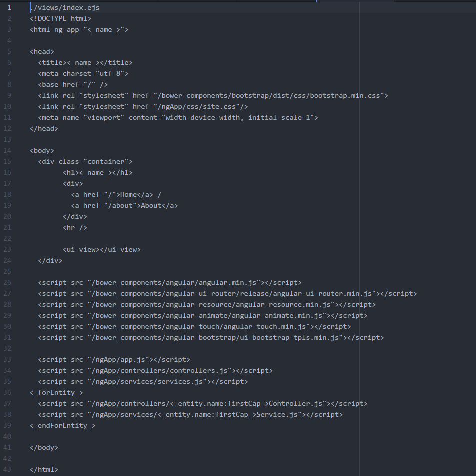This screenshot has height=476, width=476.
Task: Click line number 17 in the gutter
Action: coord(7,183)
